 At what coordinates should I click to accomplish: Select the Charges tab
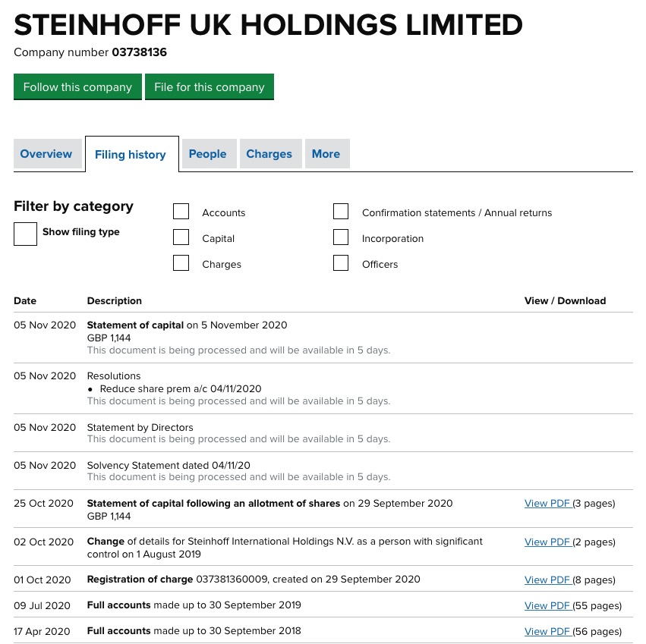(x=269, y=154)
